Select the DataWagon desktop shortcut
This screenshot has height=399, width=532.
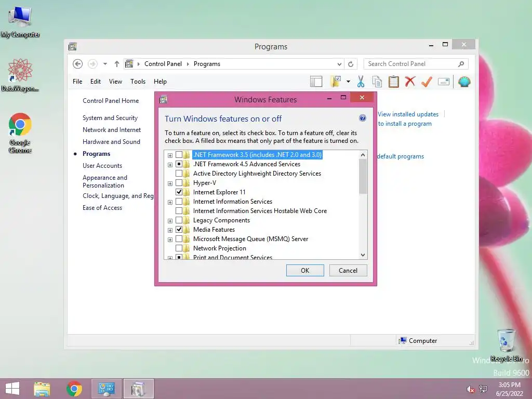coord(20,75)
